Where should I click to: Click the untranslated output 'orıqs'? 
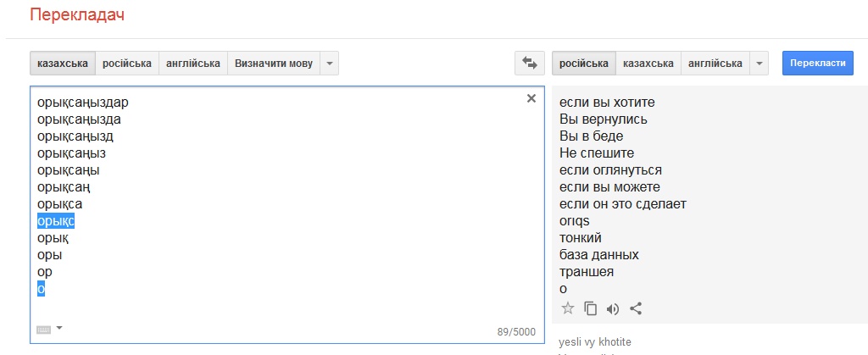tap(574, 222)
